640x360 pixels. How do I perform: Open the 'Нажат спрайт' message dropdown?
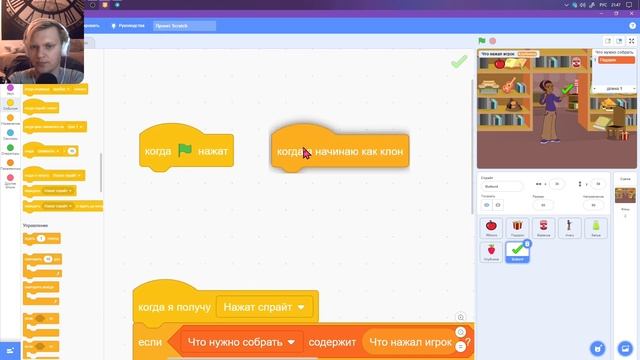[264, 307]
